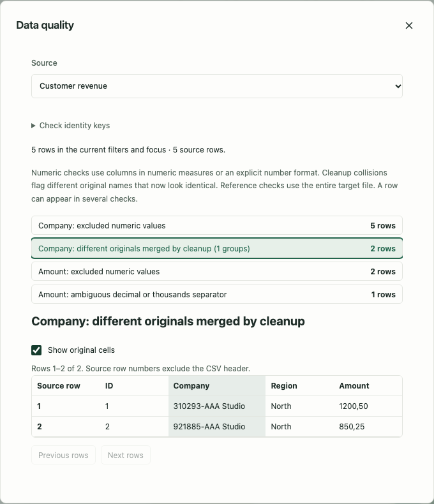The image size is (434, 504).
Task: Click the amount value 1200,50
Action: 354,406
